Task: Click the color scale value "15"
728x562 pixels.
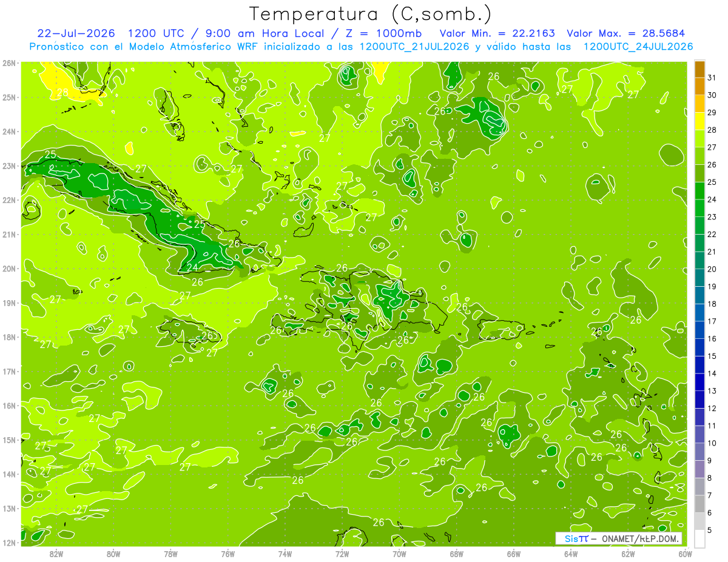Action: click(x=712, y=356)
